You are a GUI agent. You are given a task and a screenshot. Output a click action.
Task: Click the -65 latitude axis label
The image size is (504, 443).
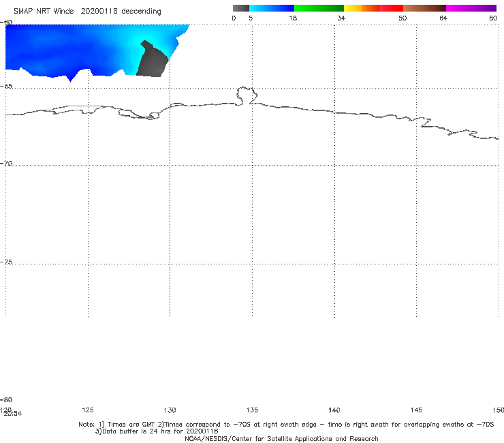pyautogui.click(x=6, y=87)
